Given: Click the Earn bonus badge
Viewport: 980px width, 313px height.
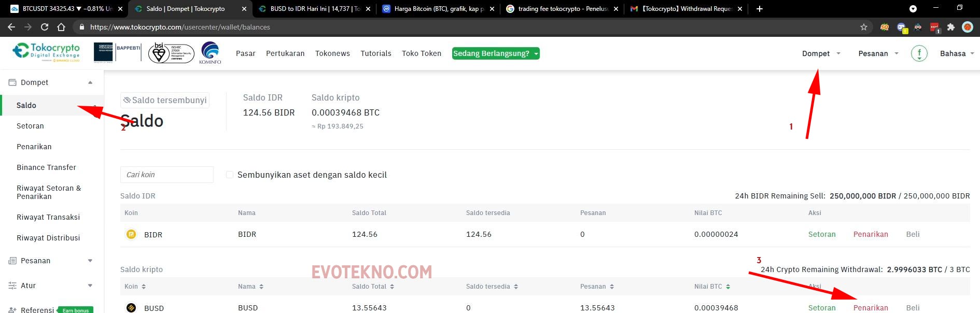Looking at the screenshot, I should [x=75, y=310].
